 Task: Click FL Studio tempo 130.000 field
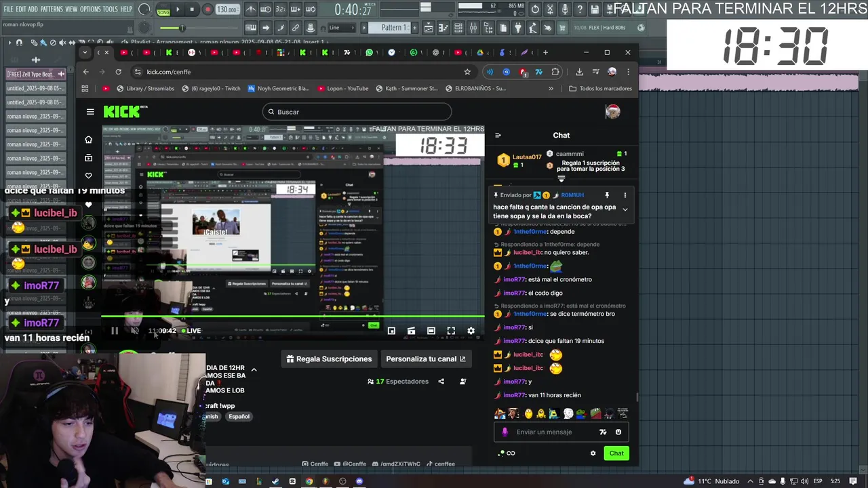point(227,9)
